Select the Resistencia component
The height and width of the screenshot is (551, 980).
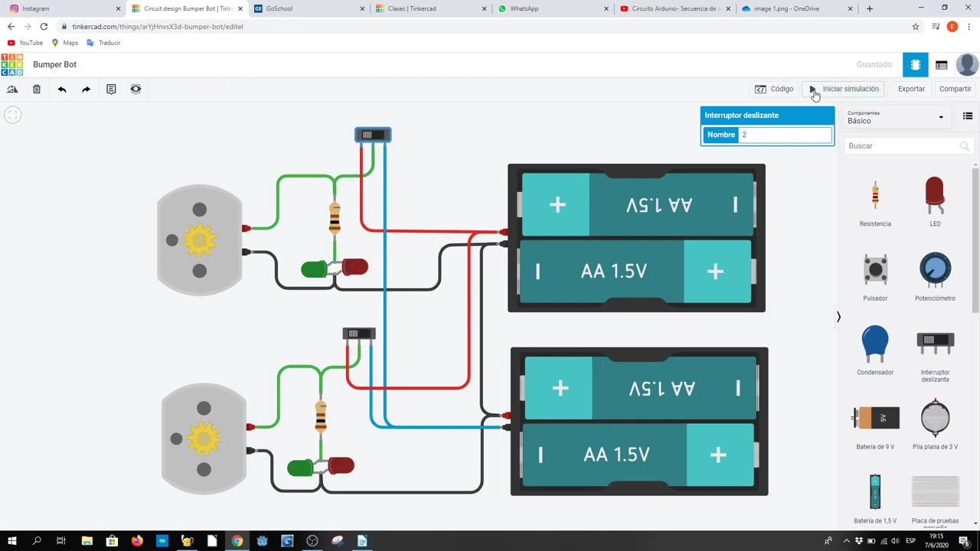(875, 204)
